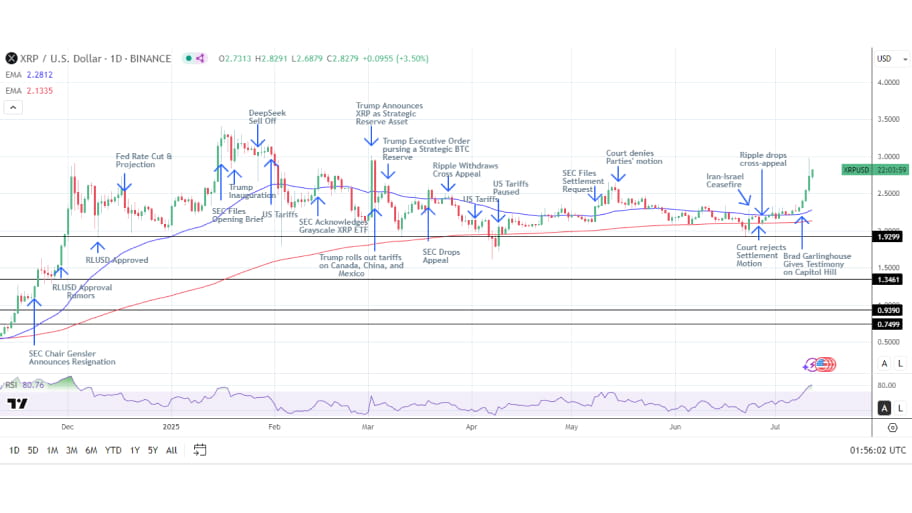
Task: Select the Trump Announces XRP Strategic Reserve annotation
Action: [x=389, y=113]
